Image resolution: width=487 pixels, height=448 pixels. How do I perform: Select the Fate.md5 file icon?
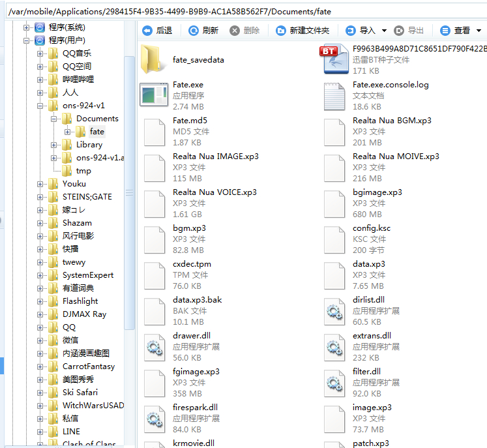155,132
